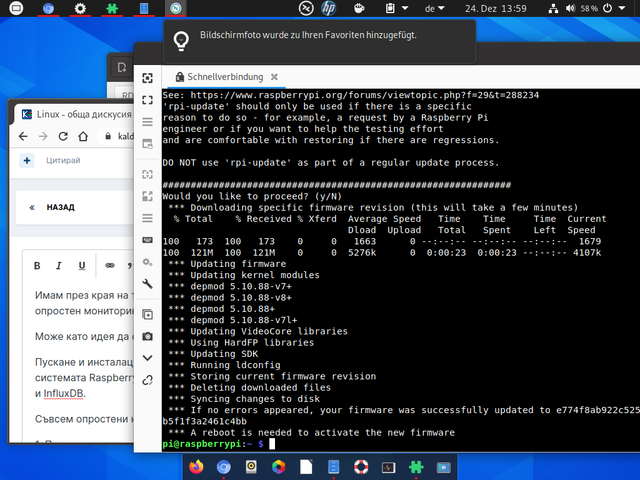Switch tab pages via Remmina sidebar icon
Screen dimensions: 640x480
point(147,144)
